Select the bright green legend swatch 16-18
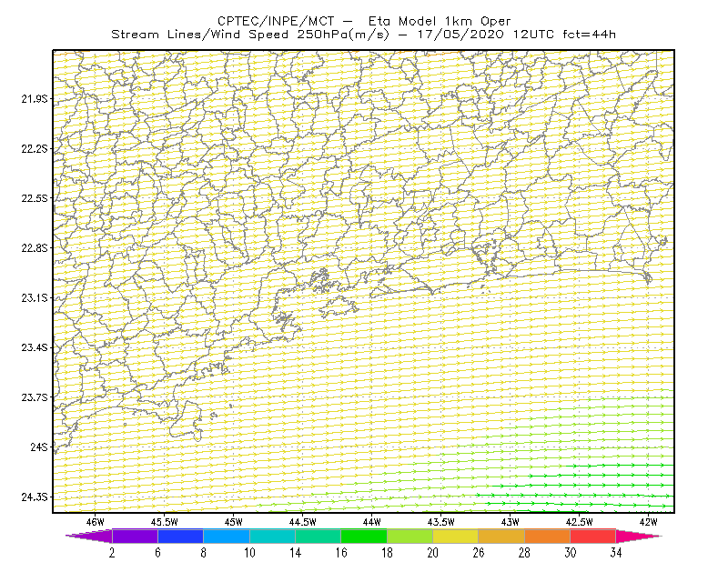The image size is (728, 562). point(364,536)
